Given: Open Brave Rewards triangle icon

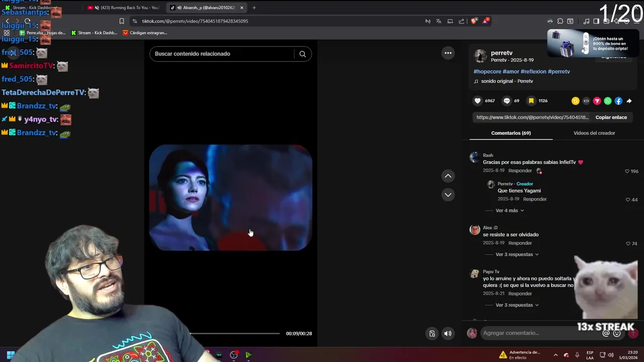Looking at the screenshot, I should (486, 21).
